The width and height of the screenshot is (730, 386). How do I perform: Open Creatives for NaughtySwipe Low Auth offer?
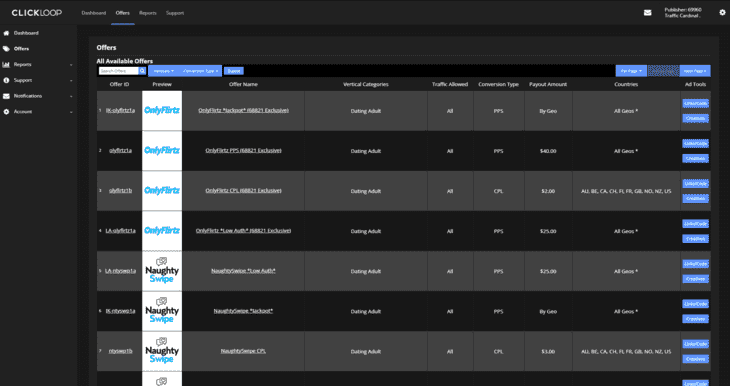(x=696, y=278)
